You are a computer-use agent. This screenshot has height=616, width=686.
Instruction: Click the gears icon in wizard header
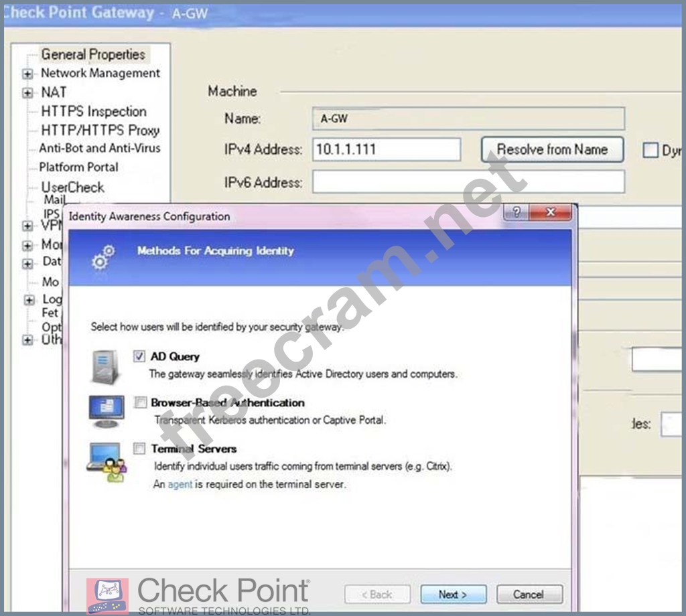coord(102,257)
